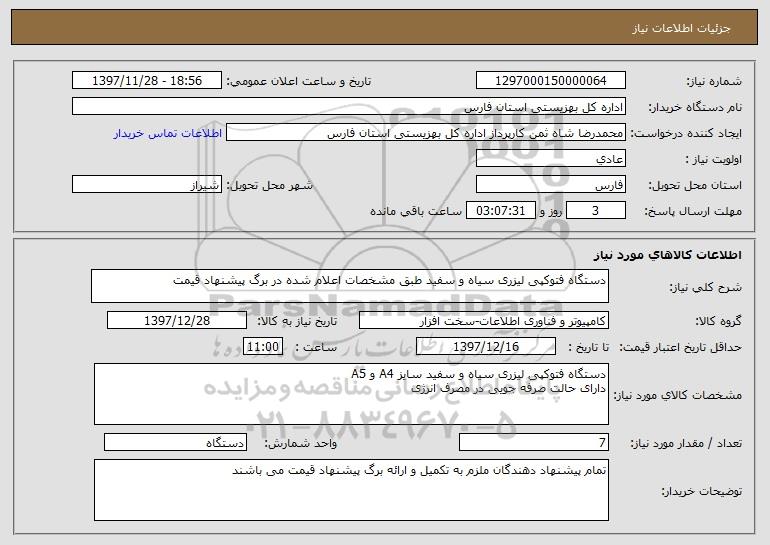Click the label نام دستگاه خریدار
The height and width of the screenshot is (545, 770).
click(x=696, y=107)
